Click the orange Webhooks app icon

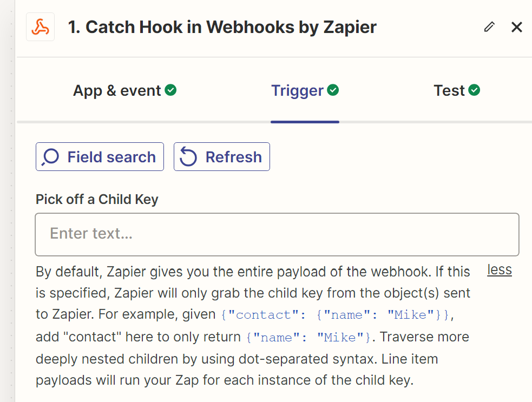tap(41, 27)
